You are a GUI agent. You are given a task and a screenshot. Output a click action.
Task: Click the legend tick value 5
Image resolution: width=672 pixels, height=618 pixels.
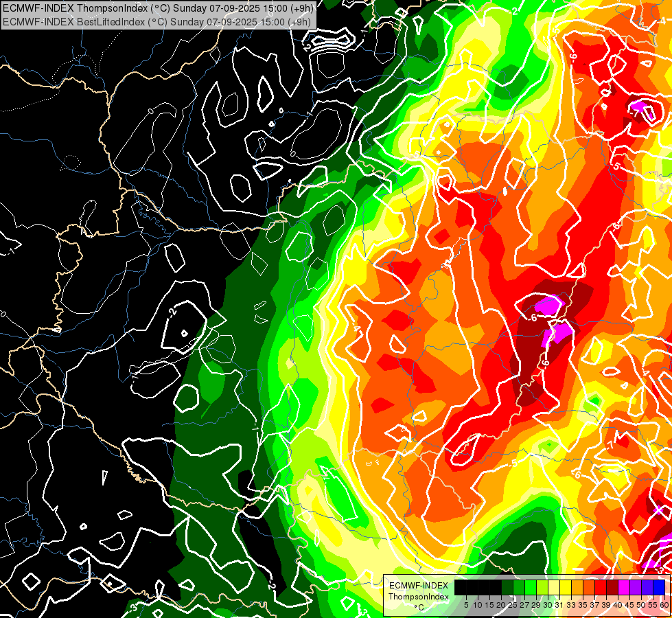466,605
